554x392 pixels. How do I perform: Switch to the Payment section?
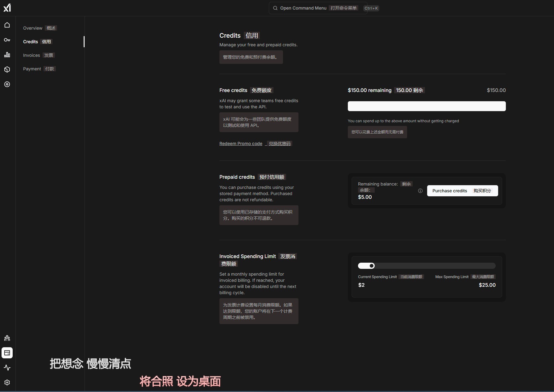tap(32, 69)
